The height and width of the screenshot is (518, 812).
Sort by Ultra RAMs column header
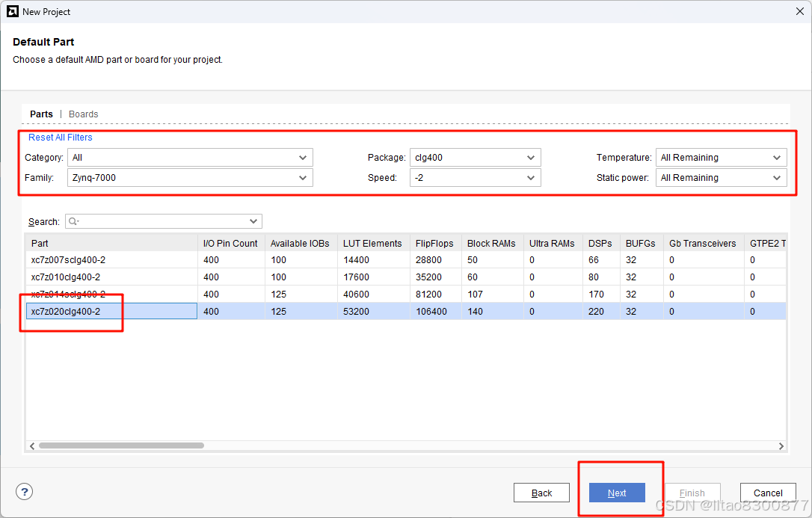coord(553,243)
